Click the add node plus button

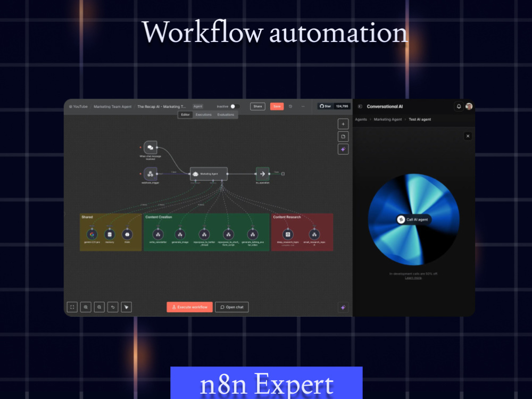click(x=343, y=124)
